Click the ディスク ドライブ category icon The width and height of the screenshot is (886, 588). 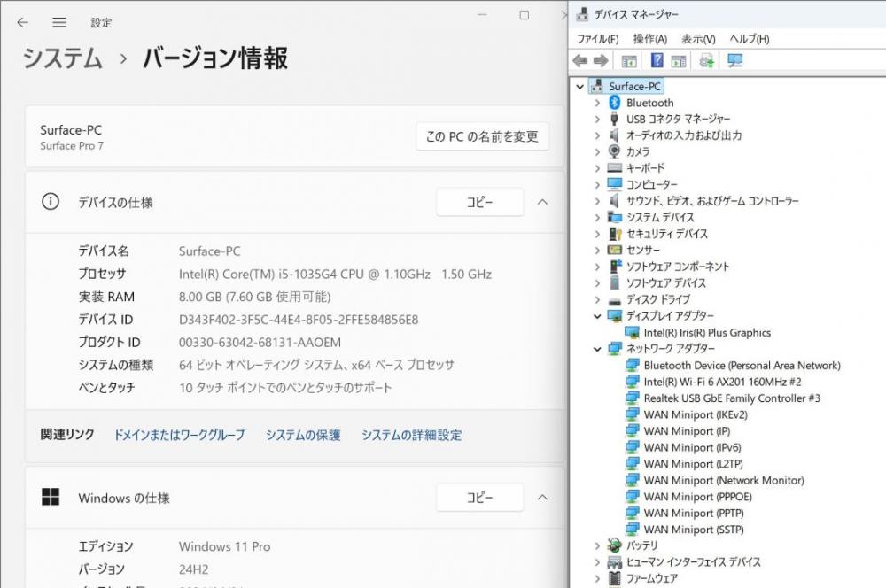pos(614,300)
